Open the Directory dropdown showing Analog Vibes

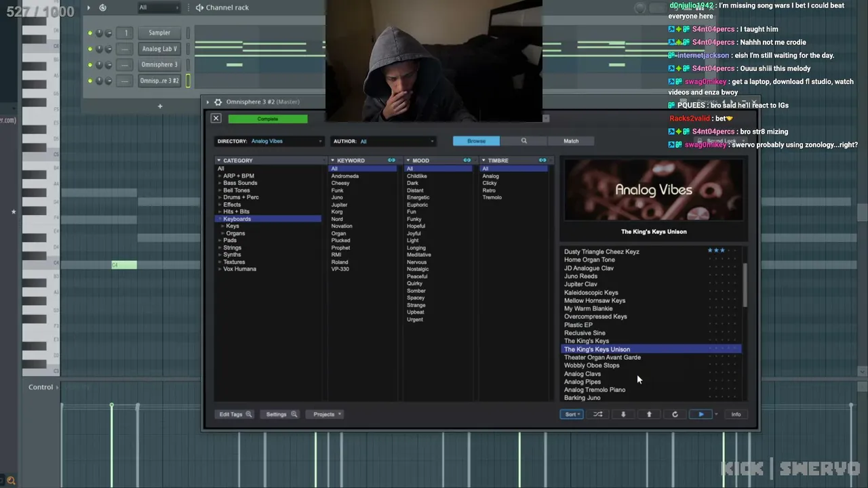point(269,141)
